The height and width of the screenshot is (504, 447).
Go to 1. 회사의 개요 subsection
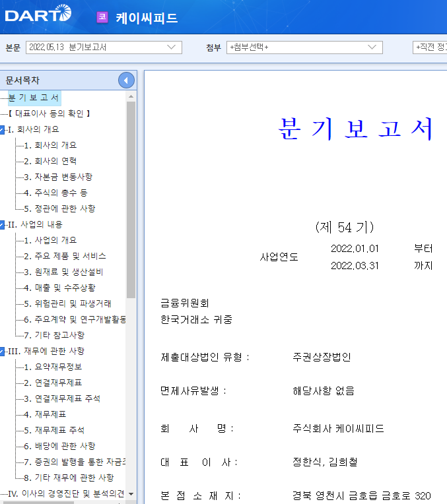point(50,145)
